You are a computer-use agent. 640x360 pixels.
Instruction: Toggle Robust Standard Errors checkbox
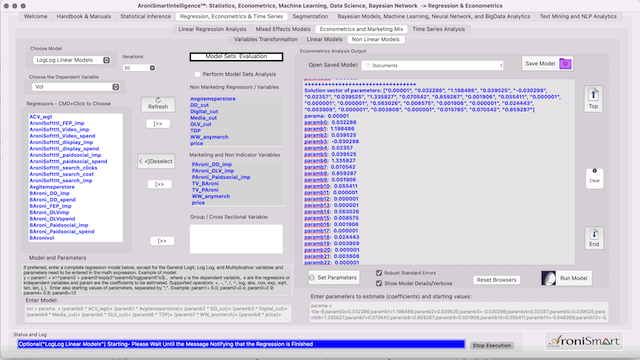[x=379, y=273]
